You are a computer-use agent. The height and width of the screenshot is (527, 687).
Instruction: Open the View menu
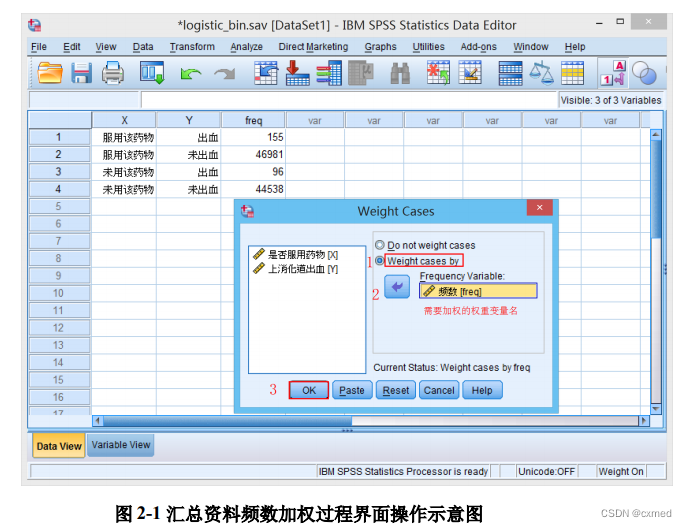click(106, 47)
